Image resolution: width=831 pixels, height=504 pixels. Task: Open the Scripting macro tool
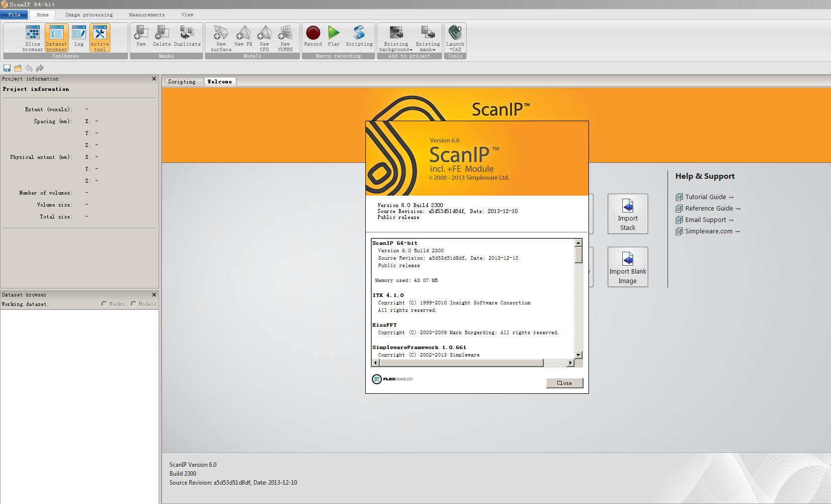(x=359, y=36)
